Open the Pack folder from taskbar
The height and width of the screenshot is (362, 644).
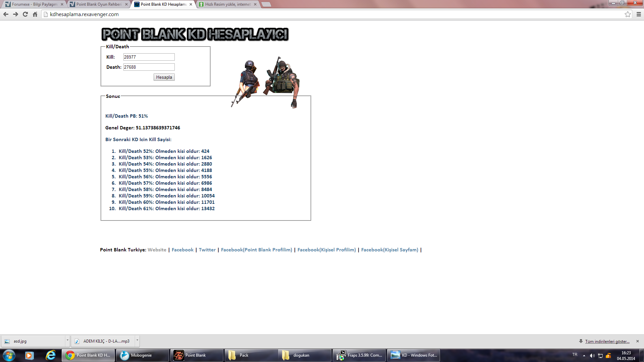251,355
